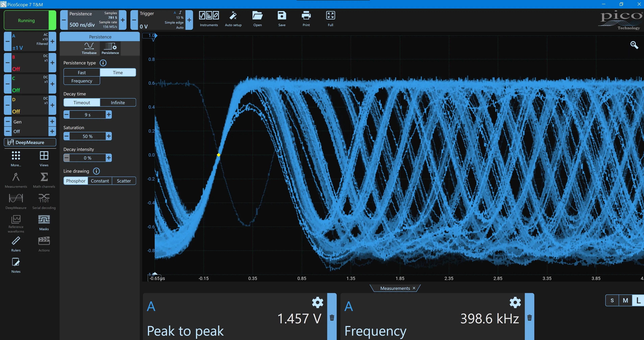644x340 pixels.
Task: Increase channel A voltage range
Action: [x=52, y=41]
